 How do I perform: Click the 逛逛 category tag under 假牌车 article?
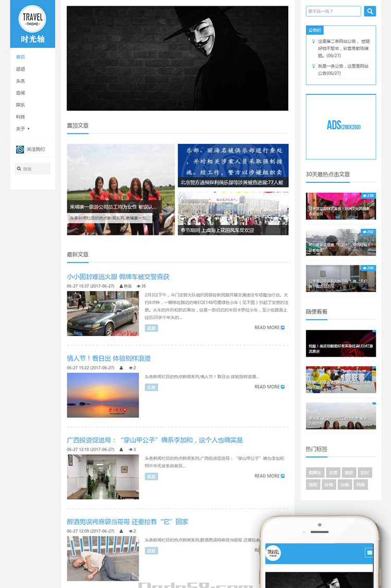pos(151,328)
